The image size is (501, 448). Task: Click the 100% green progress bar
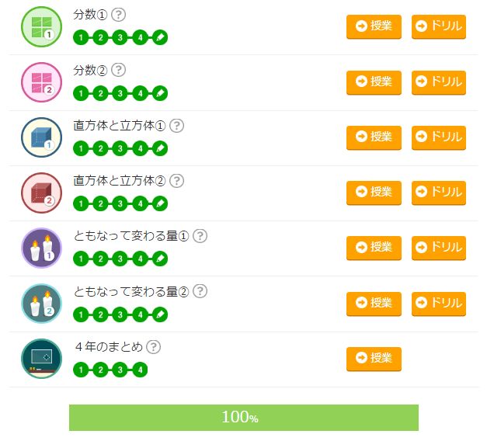pyautogui.click(x=244, y=418)
